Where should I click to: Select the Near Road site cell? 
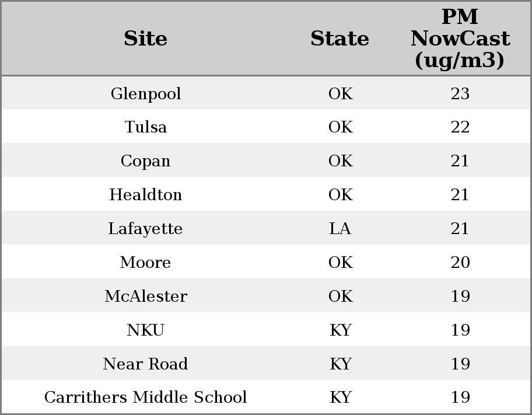coord(146,364)
